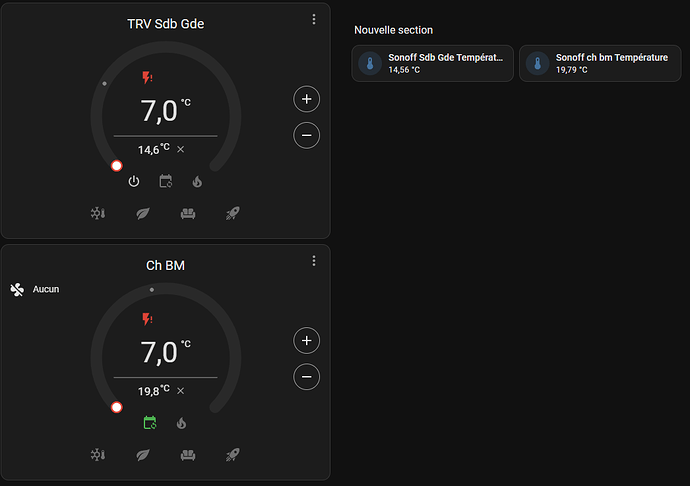Select boost rocket preset on Ch BM
The width and height of the screenshot is (690, 486).
click(233, 455)
